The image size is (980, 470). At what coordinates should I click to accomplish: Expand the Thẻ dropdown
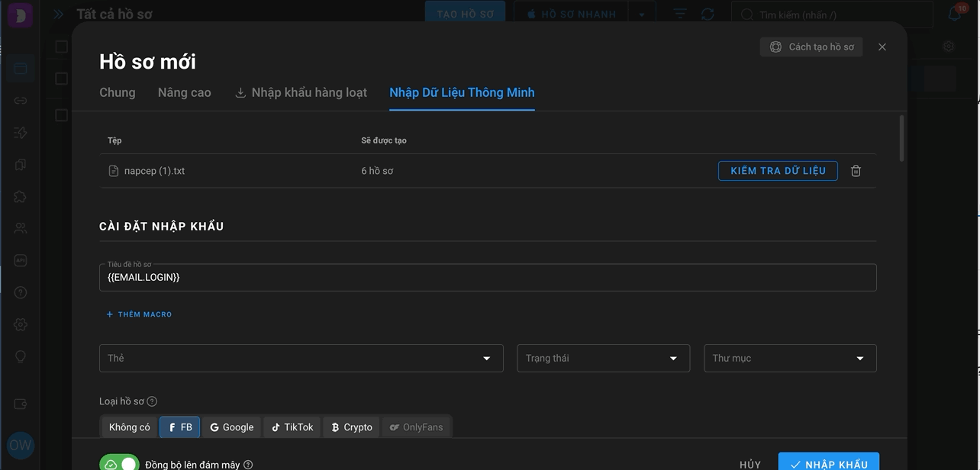click(x=301, y=358)
